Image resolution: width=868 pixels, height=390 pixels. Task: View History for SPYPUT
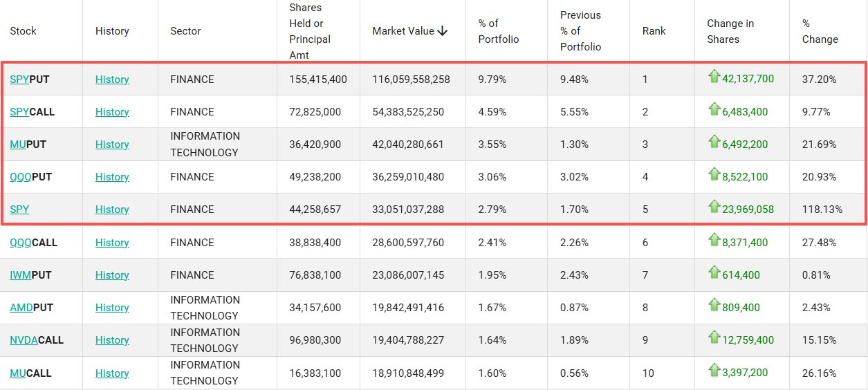pos(112,80)
